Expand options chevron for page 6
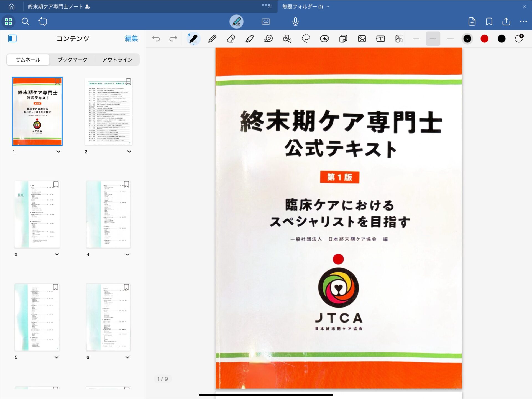 127,357
